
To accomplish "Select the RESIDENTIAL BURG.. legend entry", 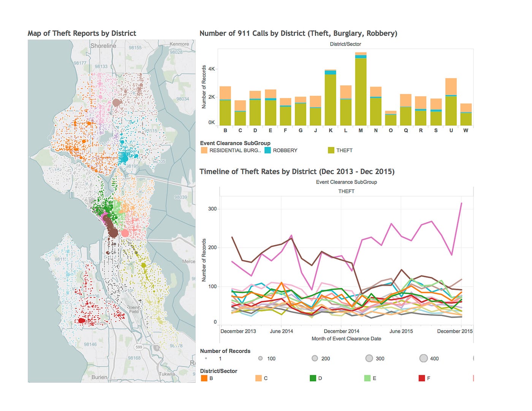I will pos(204,150).
